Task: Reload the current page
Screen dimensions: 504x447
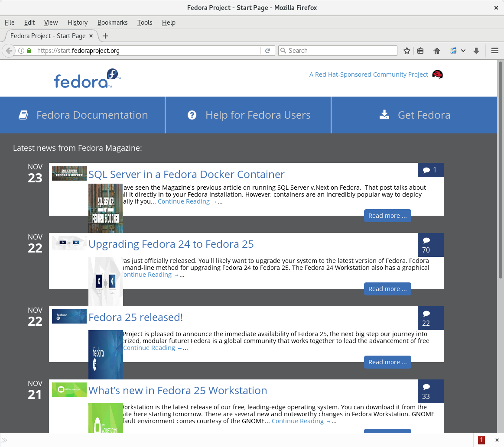Action: 267,50
